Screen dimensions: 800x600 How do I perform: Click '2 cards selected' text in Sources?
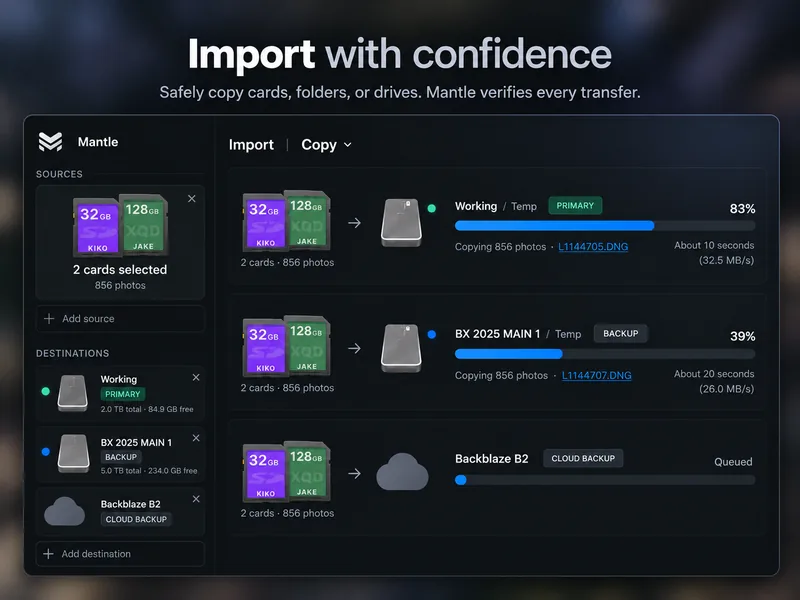120,269
